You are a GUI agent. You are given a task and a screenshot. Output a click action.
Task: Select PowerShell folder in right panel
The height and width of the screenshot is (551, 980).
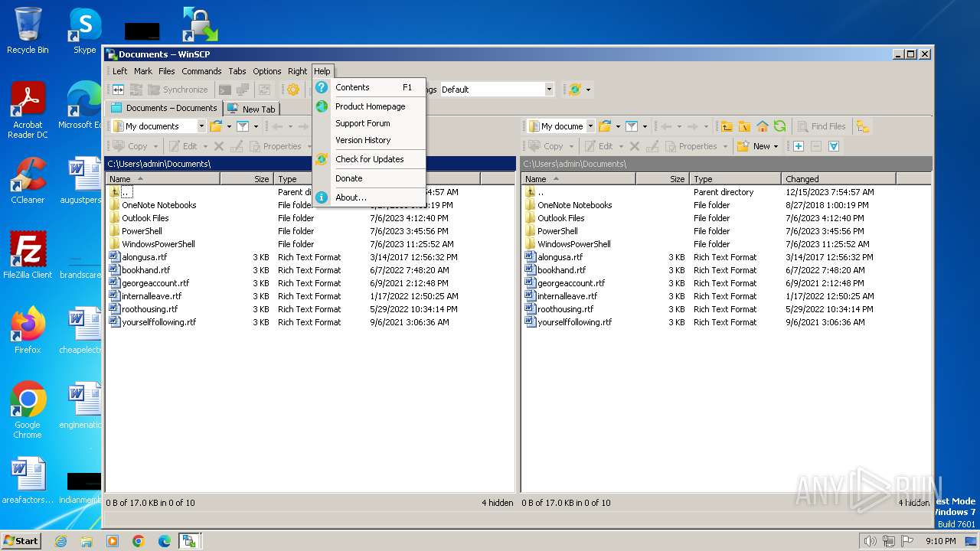point(557,231)
